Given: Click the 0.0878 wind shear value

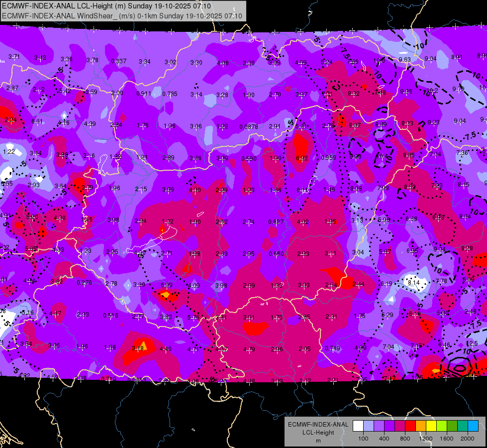Looking at the screenshot, I should pos(248,126).
